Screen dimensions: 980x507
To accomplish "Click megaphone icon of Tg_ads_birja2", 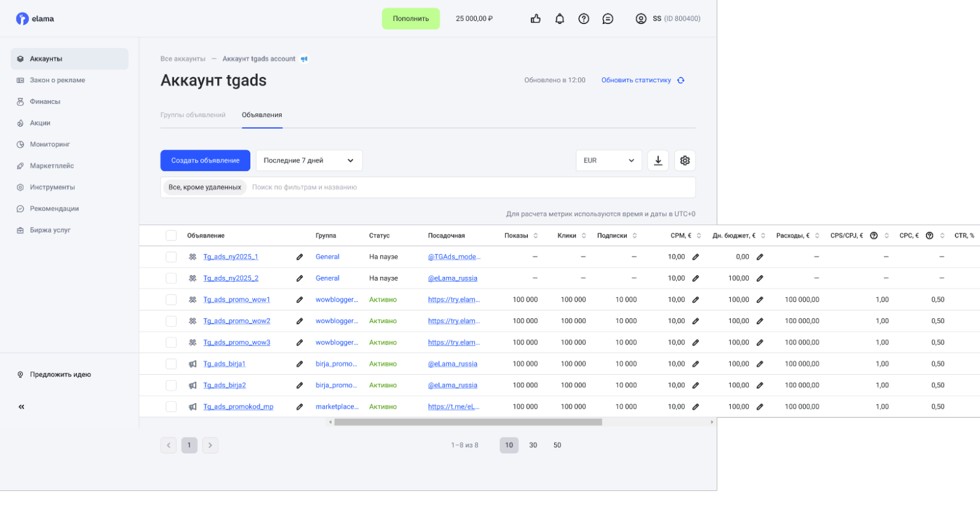I will 193,385.
